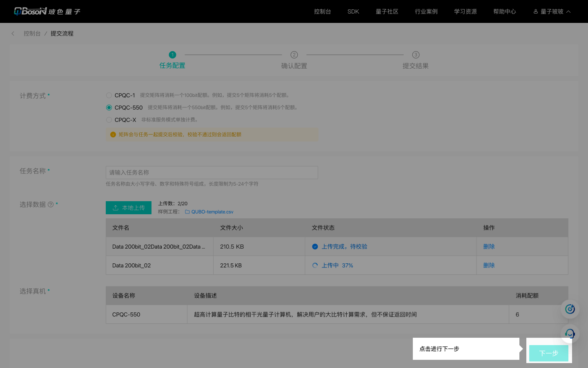Click the upload arrow icon in 本地上传
The image size is (588, 368).
pyautogui.click(x=116, y=208)
